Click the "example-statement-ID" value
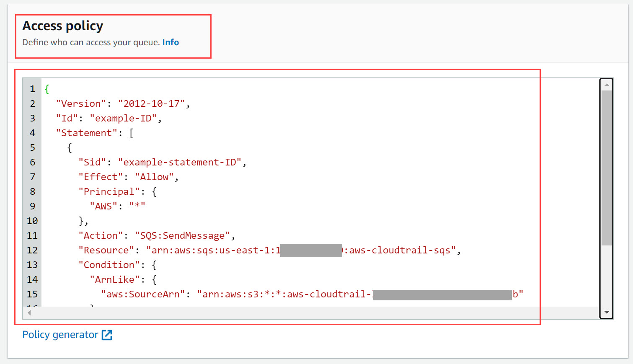This screenshot has width=633, height=364. pyautogui.click(x=180, y=162)
